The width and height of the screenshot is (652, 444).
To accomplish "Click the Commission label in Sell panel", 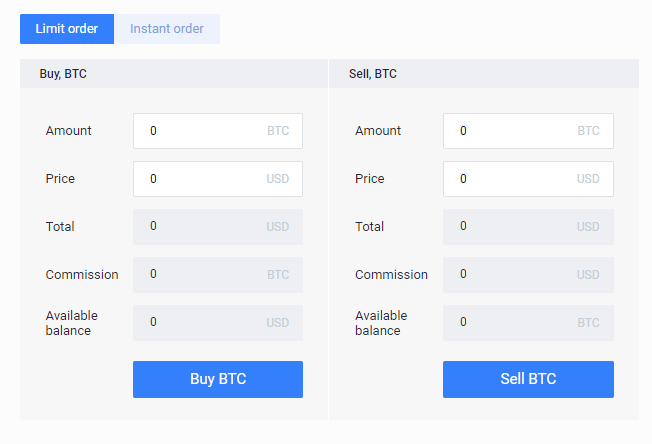I will pos(391,275).
